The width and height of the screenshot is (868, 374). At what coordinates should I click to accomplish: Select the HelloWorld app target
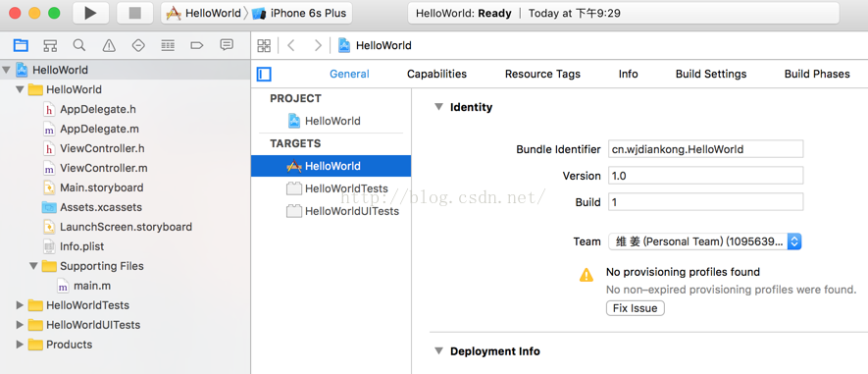332,166
